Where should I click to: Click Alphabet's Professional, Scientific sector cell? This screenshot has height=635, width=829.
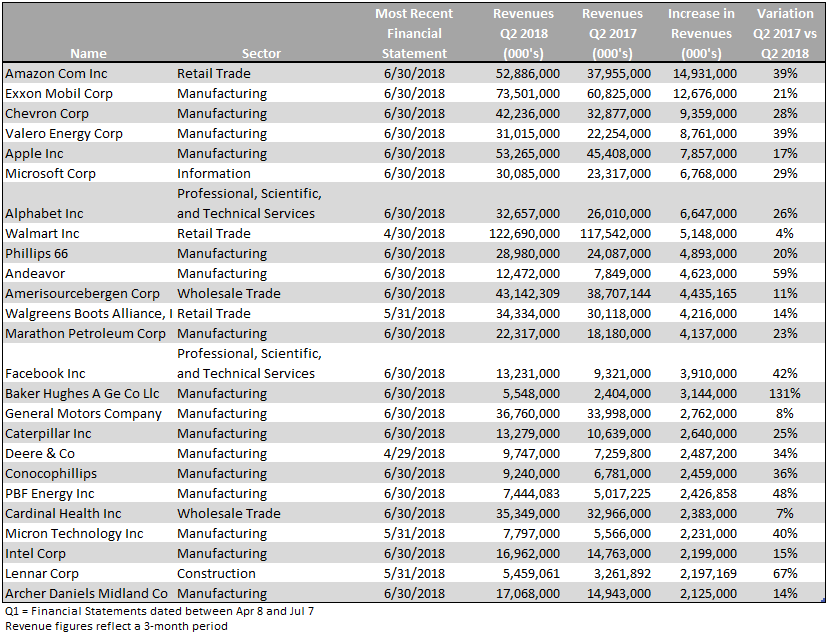[x=249, y=204]
